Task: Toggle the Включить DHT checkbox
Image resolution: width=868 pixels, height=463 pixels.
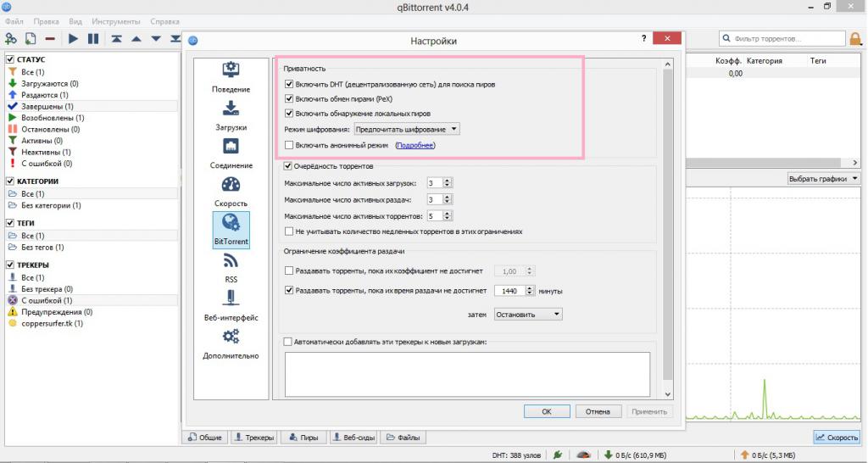Action: pos(288,85)
